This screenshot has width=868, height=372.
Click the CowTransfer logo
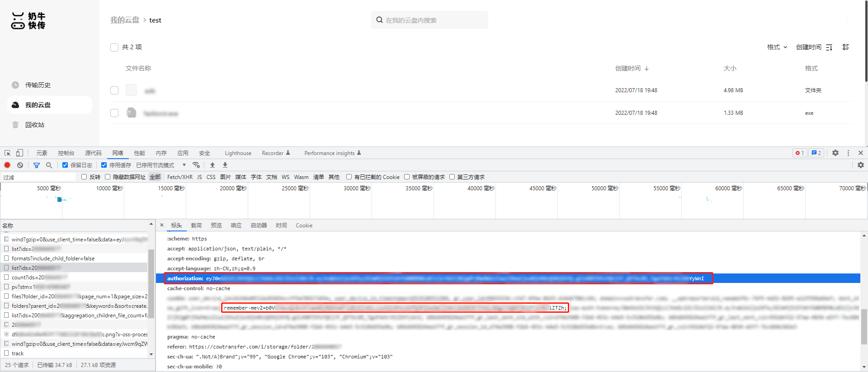pos(28,21)
